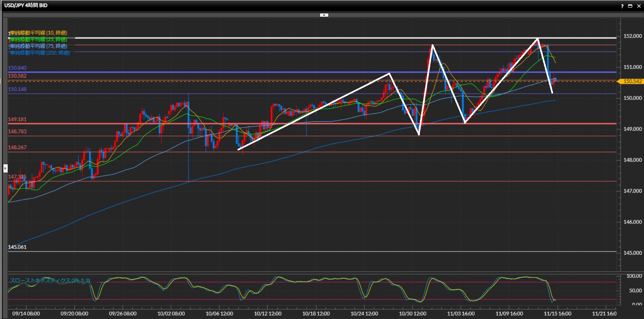The height and width of the screenshot is (319, 644).
Task: Click the 10/18 12:00 time axis label
Action: (x=316, y=314)
